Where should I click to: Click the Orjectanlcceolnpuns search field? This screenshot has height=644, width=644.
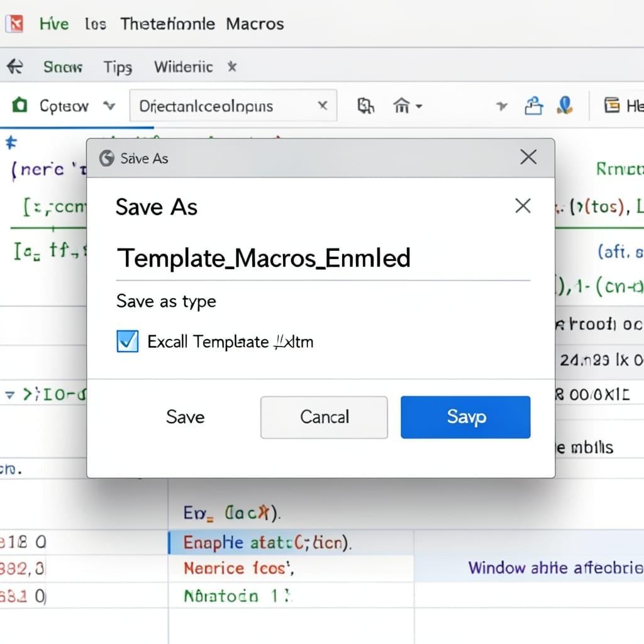233,106
